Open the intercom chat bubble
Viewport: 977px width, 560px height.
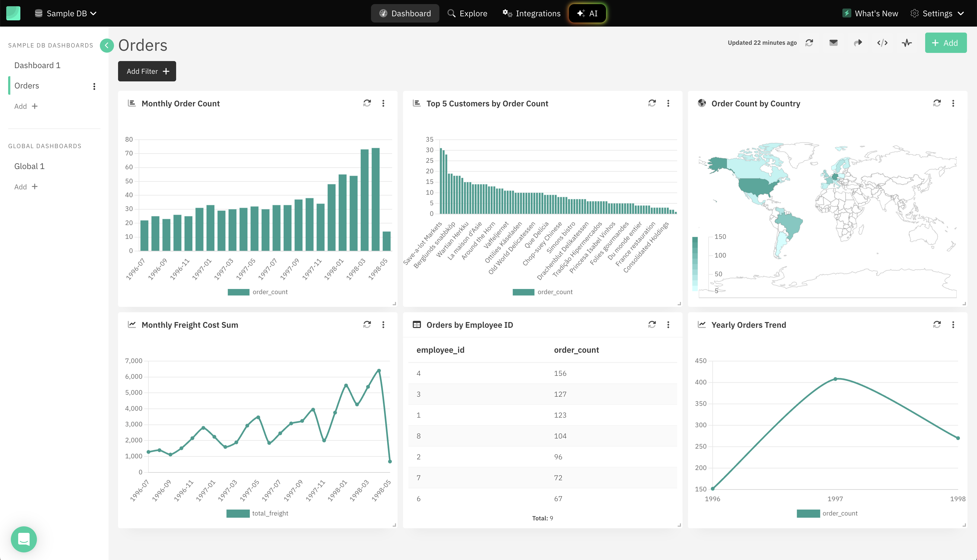click(23, 539)
